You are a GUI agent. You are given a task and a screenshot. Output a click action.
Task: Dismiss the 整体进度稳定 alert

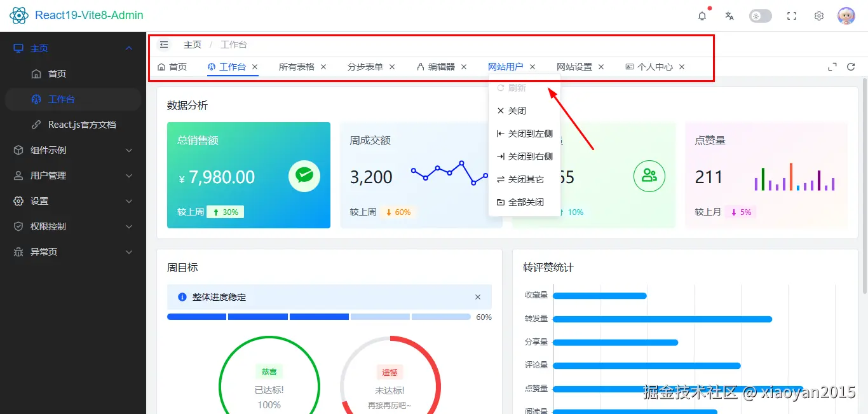coord(478,297)
